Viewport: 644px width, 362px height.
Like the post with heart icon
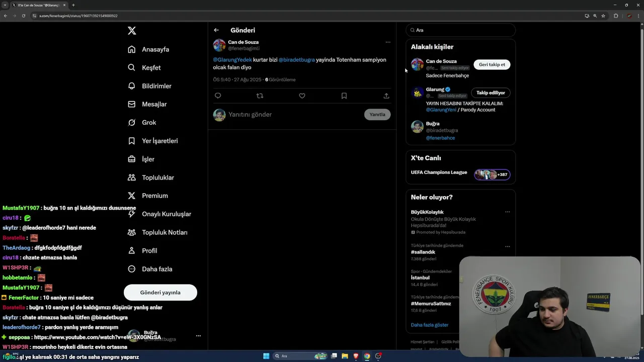pos(302,96)
